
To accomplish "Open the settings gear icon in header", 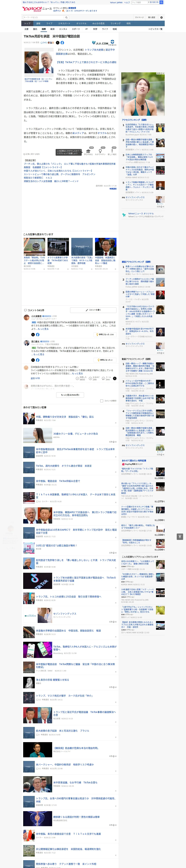I will click(x=161, y=18).
